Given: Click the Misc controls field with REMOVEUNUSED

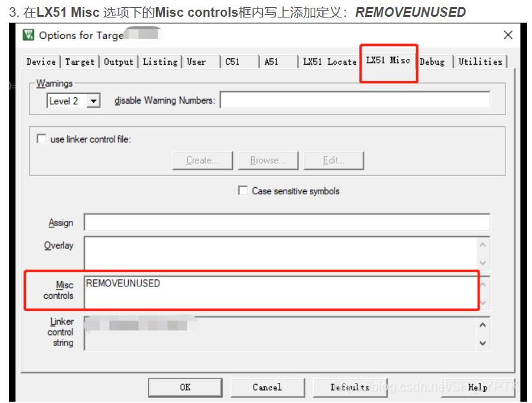Looking at the screenshot, I should [282, 292].
